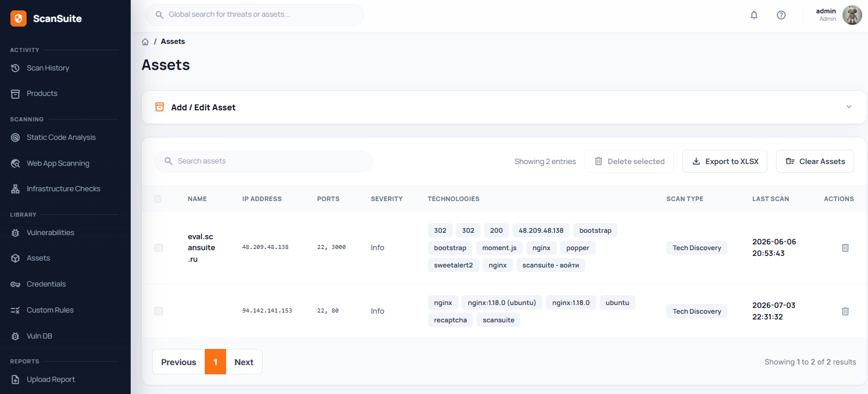The width and height of the screenshot is (868, 394).
Task: Click the sweetalert2 technology tag
Action: (453, 265)
